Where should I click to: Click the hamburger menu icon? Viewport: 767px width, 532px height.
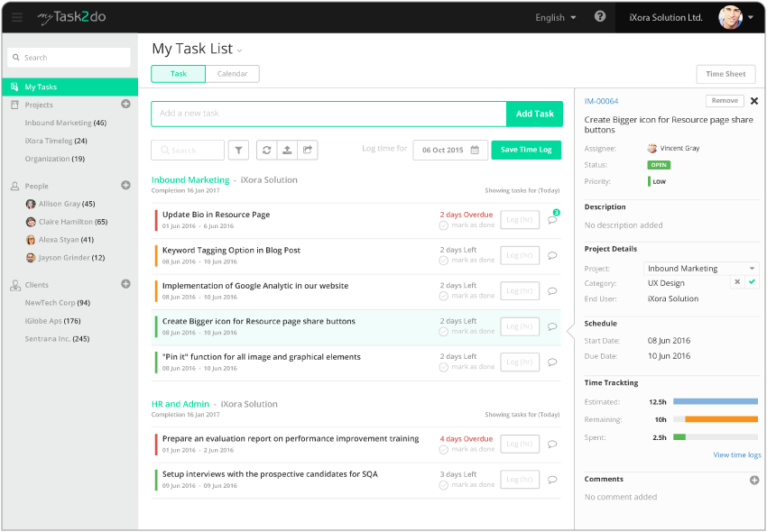pyautogui.click(x=16, y=16)
